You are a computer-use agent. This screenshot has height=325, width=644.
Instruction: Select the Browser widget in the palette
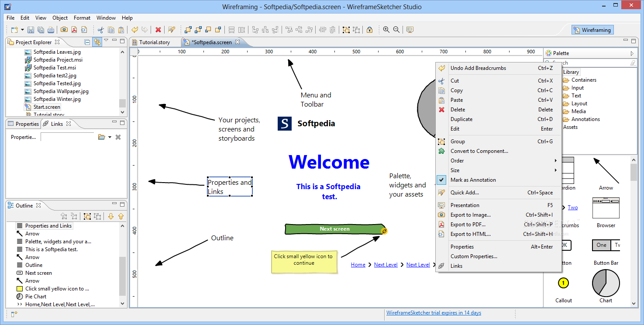click(606, 213)
